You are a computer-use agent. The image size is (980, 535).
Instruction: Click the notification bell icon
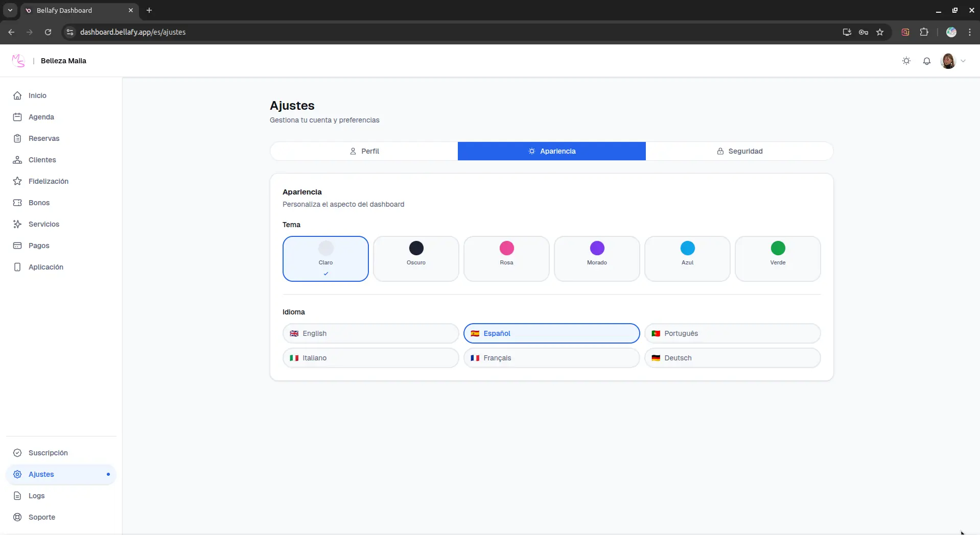coord(927,61)
